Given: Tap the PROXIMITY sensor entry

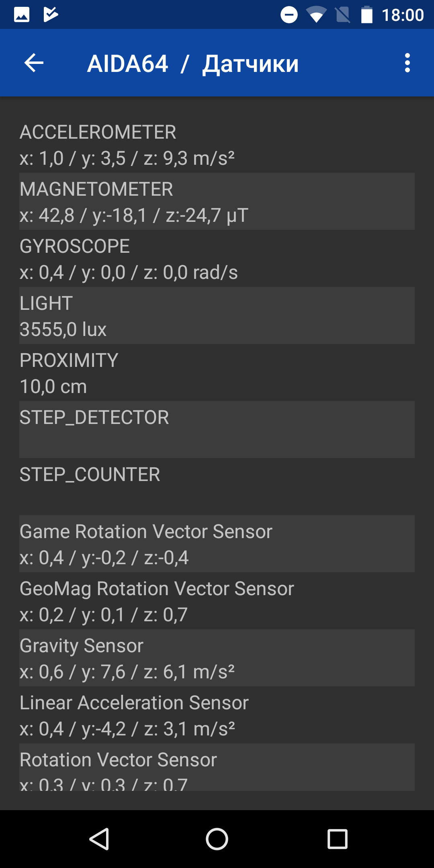Looking at the screenshot, I should (217, 373).
